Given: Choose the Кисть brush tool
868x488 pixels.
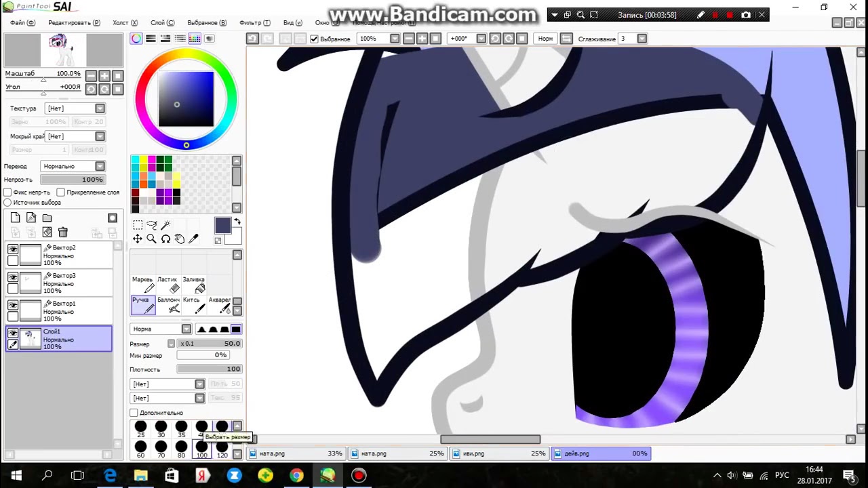Looking at the screenshot, I should [x=193, y=305].
